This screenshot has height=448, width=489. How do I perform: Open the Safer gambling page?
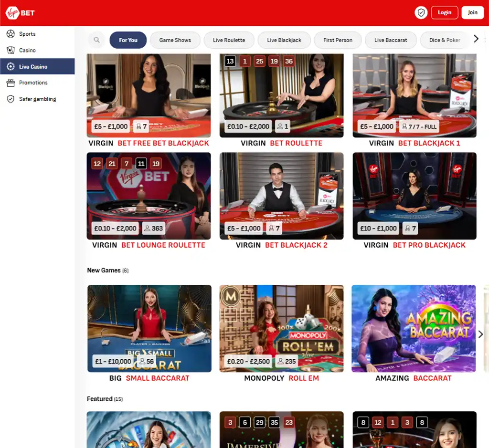click(37, 99)
